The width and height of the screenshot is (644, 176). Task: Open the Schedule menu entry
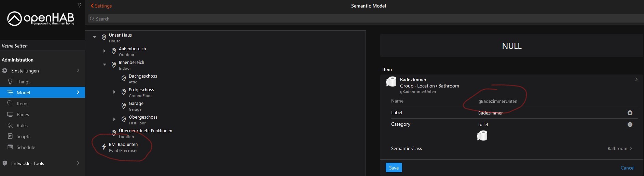pos(42,147)
